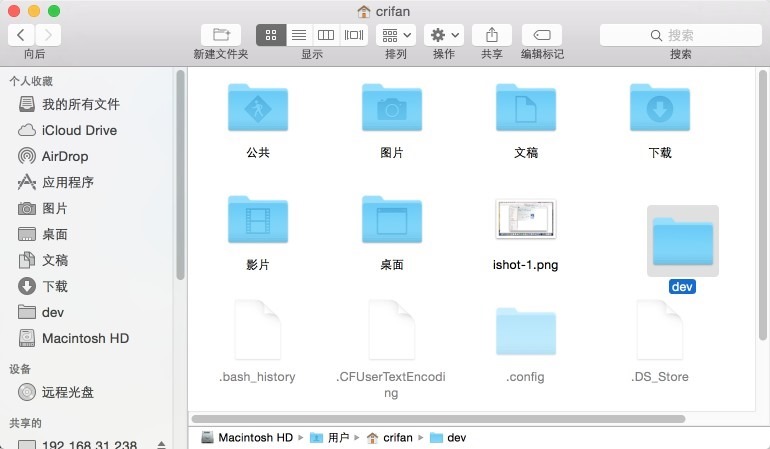Switch to Cover Flow view mode

coord(354,35)
